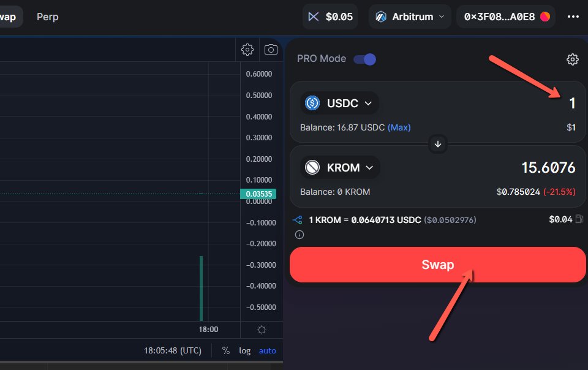Toggle log scale on chart

(x=245, y=350)
